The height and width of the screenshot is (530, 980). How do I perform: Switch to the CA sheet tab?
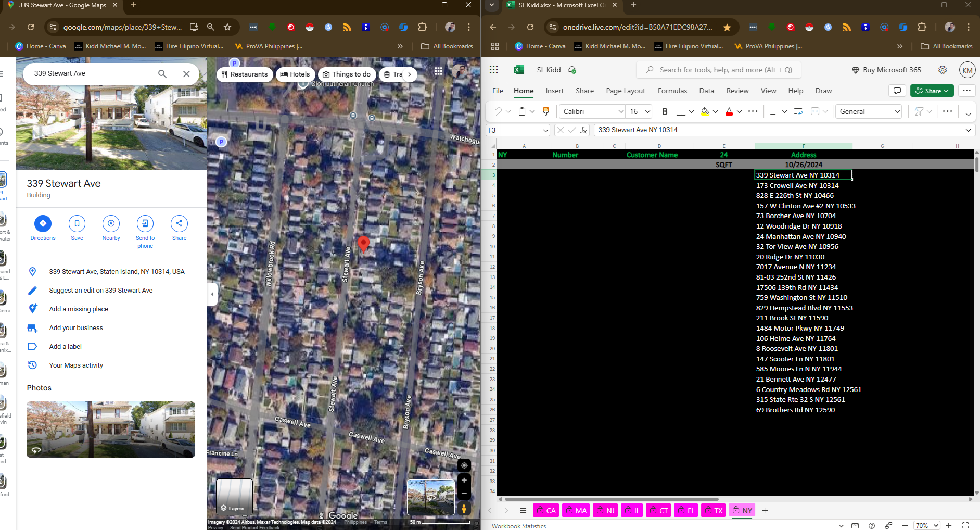pos(546,510)
